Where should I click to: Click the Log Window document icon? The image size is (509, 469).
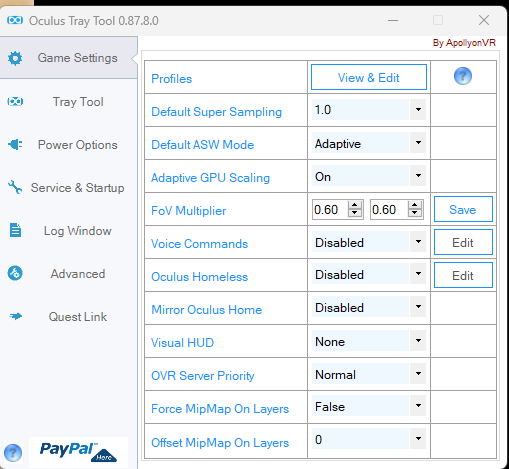click(15, 230)
